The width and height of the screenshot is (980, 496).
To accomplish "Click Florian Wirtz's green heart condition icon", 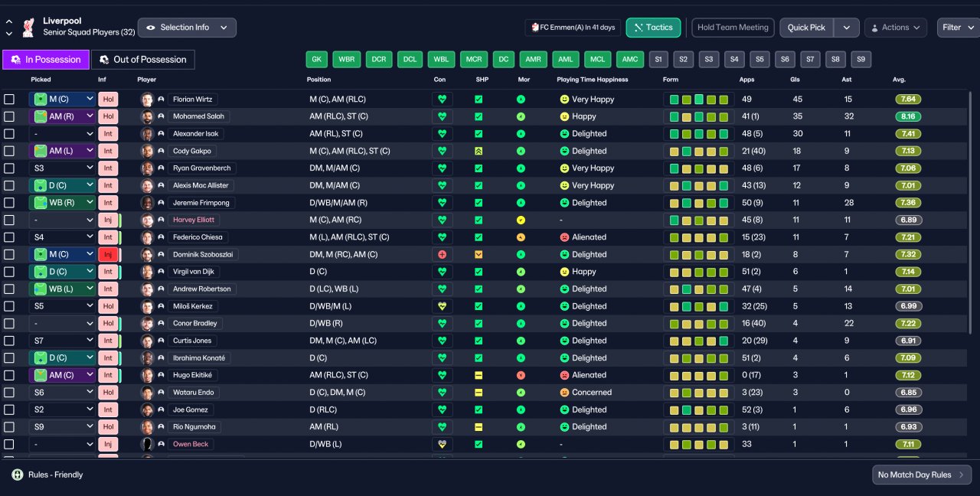I will click(442, 100).
